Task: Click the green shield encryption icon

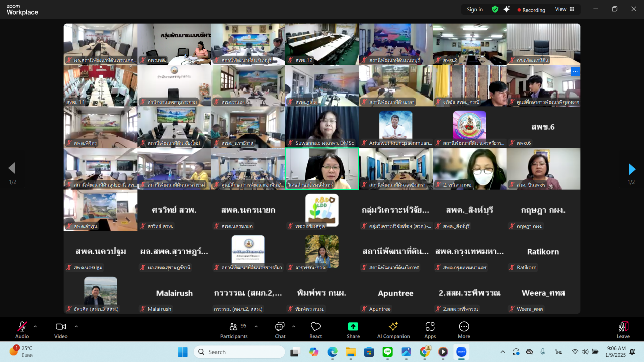Action: (495, 9)
